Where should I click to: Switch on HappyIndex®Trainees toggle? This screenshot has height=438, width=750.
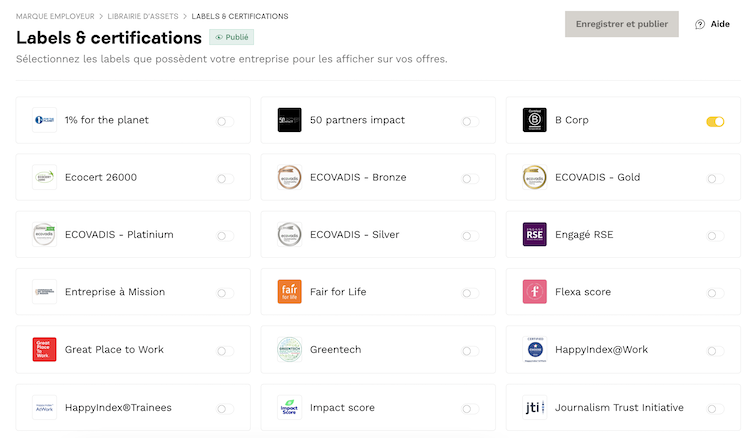225,409
